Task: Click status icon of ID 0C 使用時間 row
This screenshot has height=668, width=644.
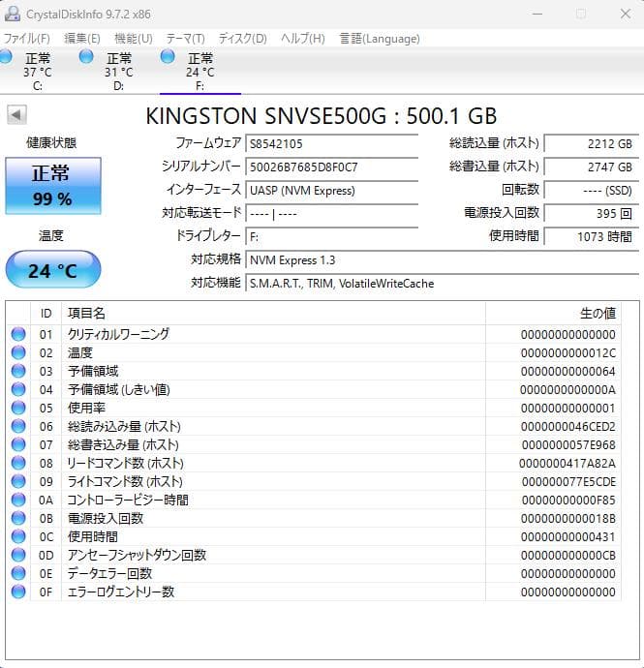Action: pos(18,536)
